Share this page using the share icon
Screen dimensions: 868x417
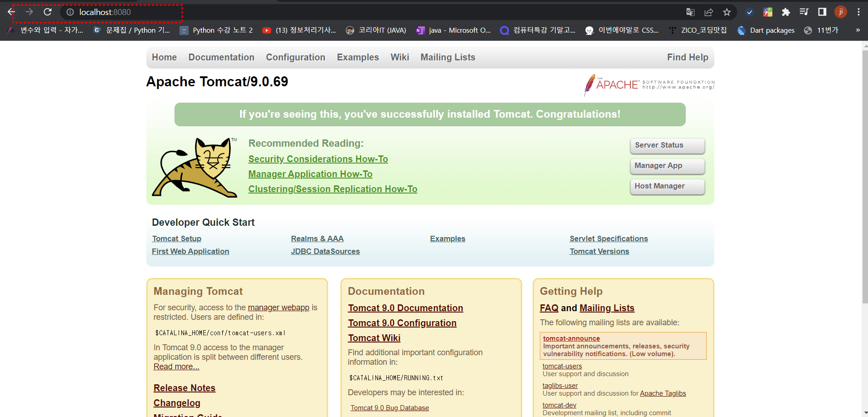[708, 12]
